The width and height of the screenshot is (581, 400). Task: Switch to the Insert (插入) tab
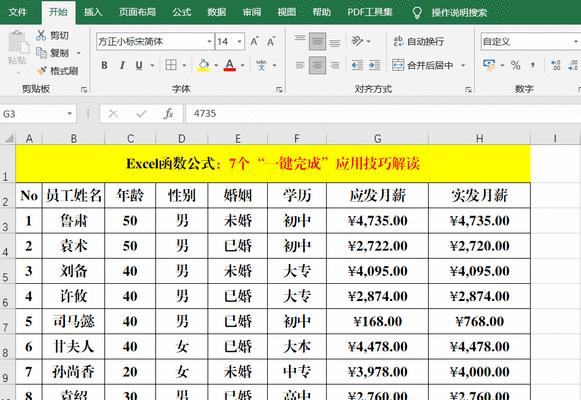coord(93,12)
